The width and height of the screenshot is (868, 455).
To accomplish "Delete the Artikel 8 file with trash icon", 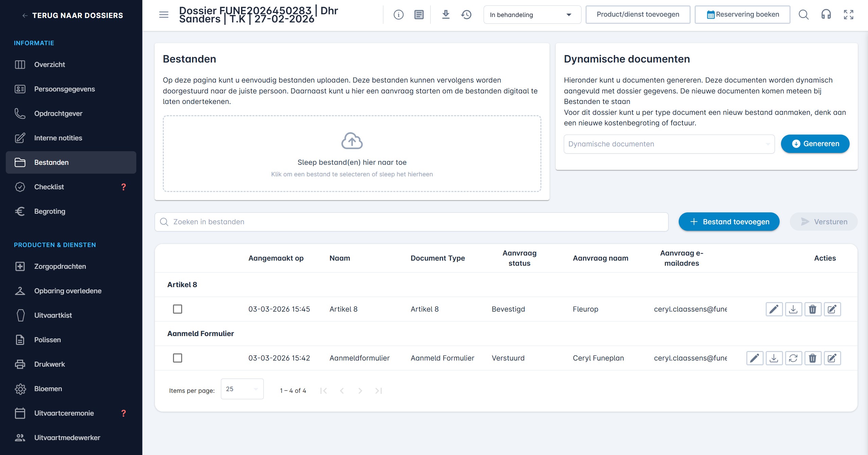I will coord(812,309).
